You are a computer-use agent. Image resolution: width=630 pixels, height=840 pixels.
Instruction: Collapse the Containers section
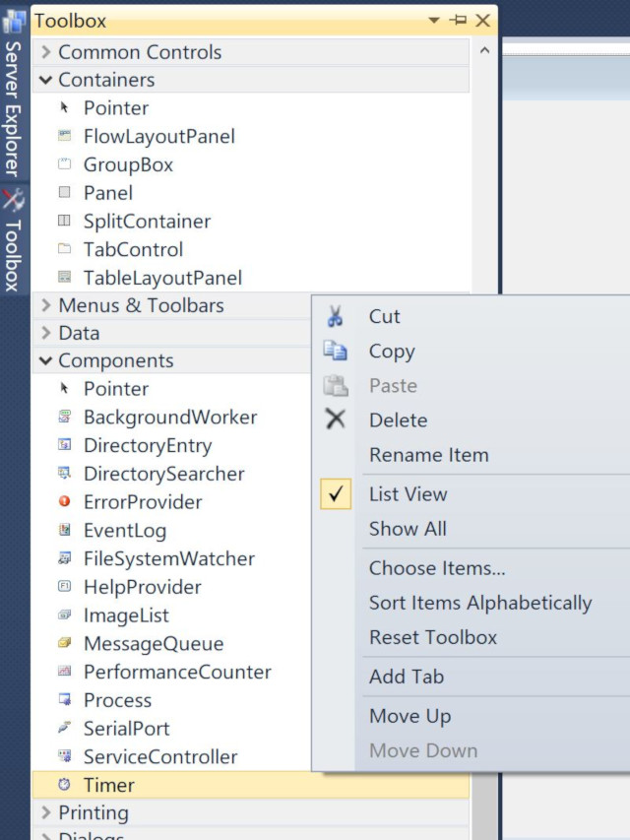click(46, 80)
